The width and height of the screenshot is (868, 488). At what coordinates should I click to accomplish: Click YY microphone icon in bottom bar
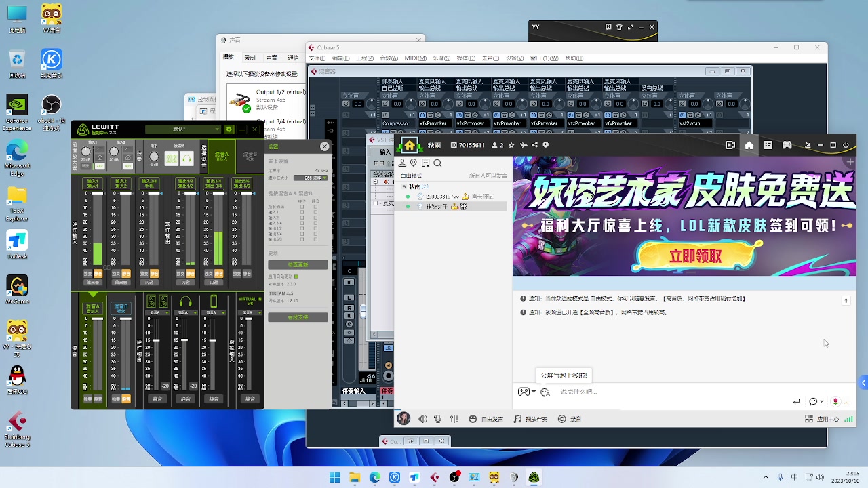[438, 419]
